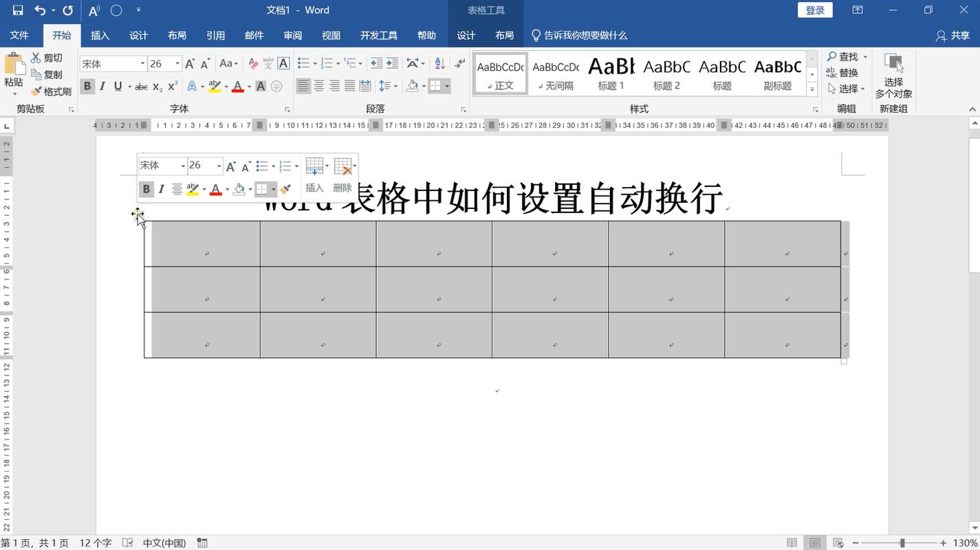Switch to the 视图 view tab
The width and height of the screenshot is (980, 550).
coord(331,35)
